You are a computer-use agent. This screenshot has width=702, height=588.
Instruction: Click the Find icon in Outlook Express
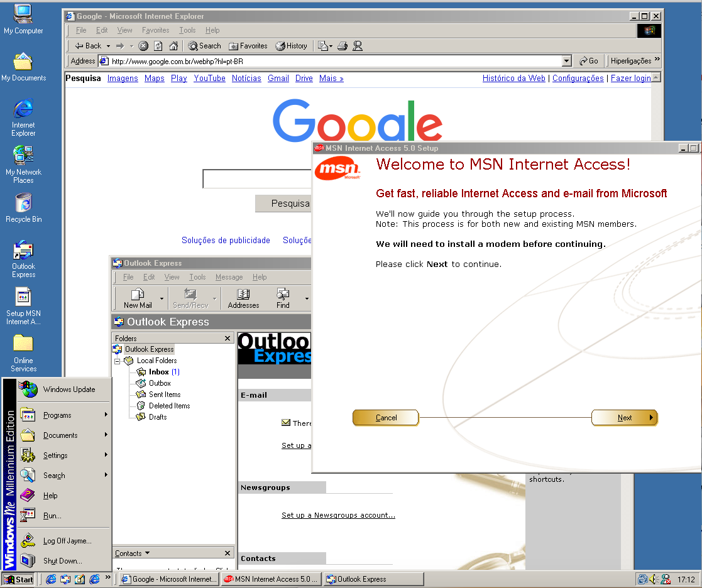pyautogui.click(x=283, y=298)
